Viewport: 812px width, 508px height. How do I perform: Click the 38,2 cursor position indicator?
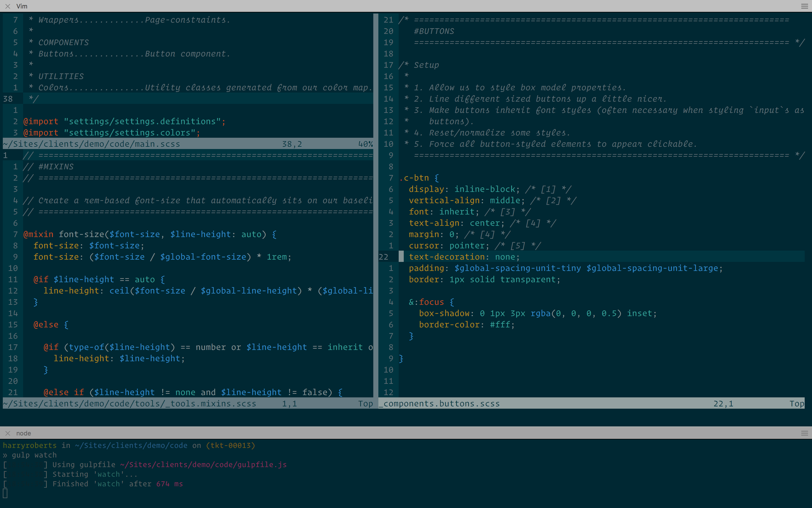click(292, 144)
